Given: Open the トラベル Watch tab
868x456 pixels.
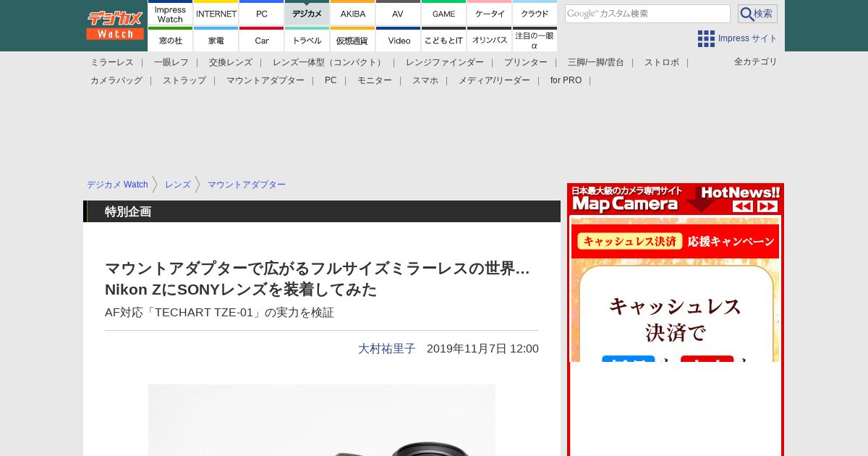Looking at the screenshot, I should [307, 39].
